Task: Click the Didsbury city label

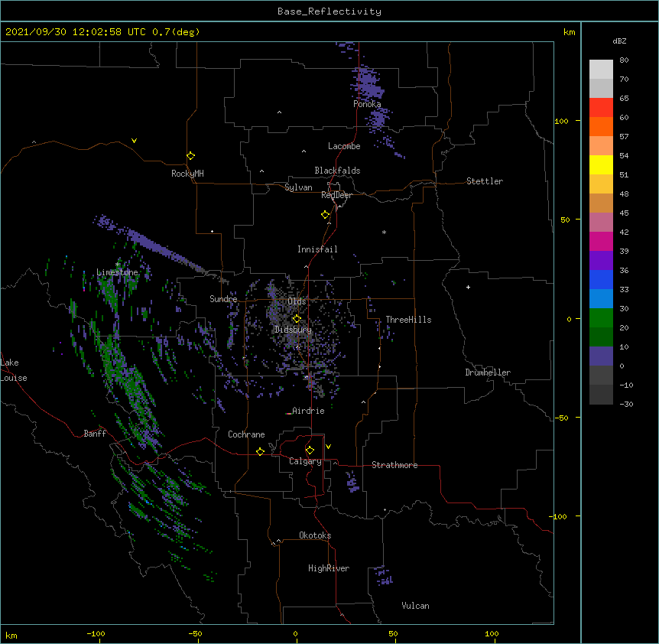Action: (294, 330)
